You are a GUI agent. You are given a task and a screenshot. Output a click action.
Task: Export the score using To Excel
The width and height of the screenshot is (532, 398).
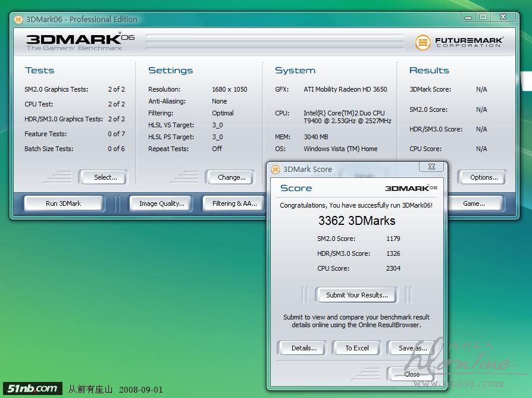[x=357, y=348]
